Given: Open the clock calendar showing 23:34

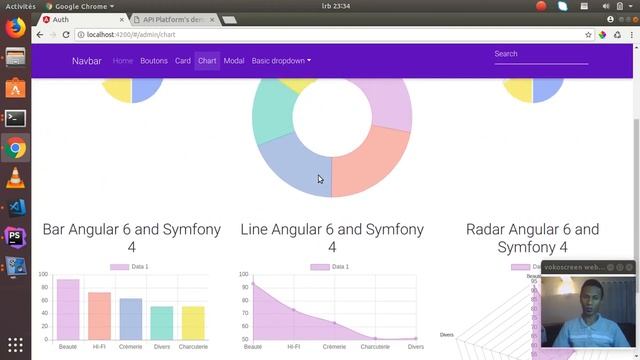Looking at the screenshot, I should tap(336, 6).
